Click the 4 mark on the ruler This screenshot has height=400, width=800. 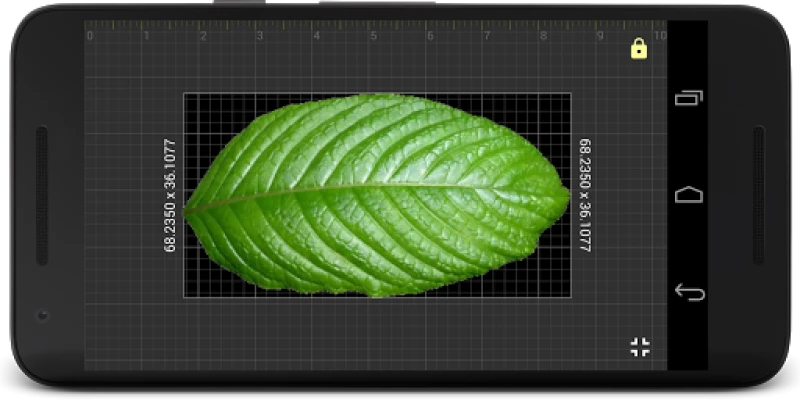coord(317,36)
